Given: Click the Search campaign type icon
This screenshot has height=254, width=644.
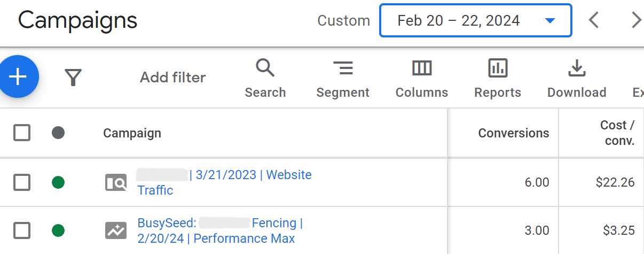Looking at the screenshot, I should coord(116,183).
